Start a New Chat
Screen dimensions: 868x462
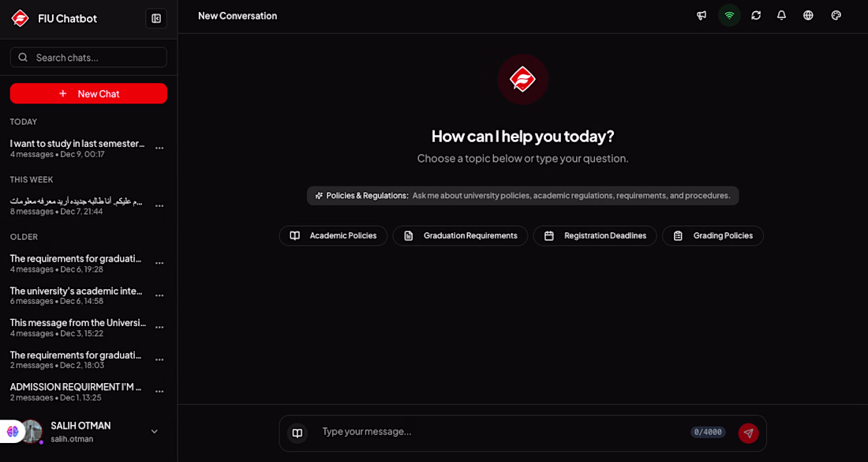[88, 94]
